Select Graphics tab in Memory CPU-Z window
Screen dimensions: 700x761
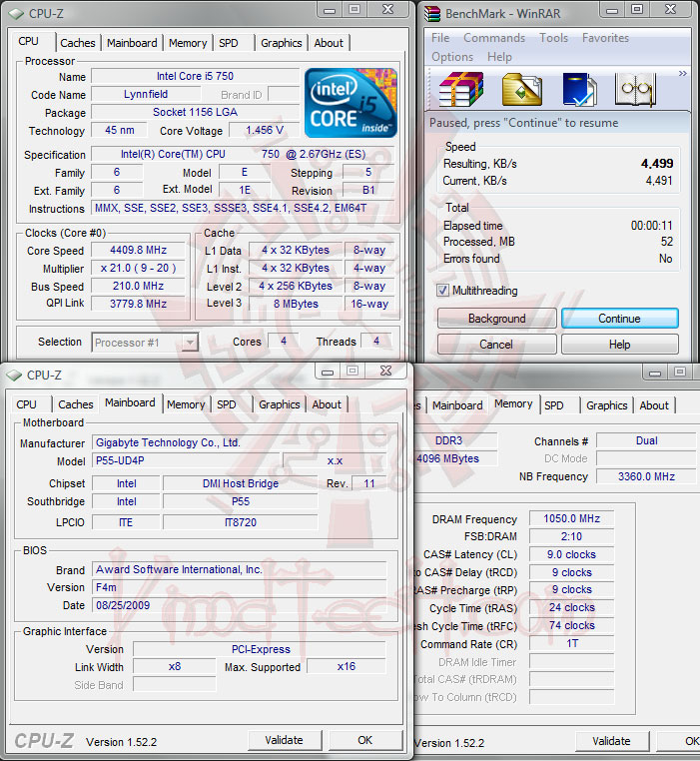pos(607,405)
